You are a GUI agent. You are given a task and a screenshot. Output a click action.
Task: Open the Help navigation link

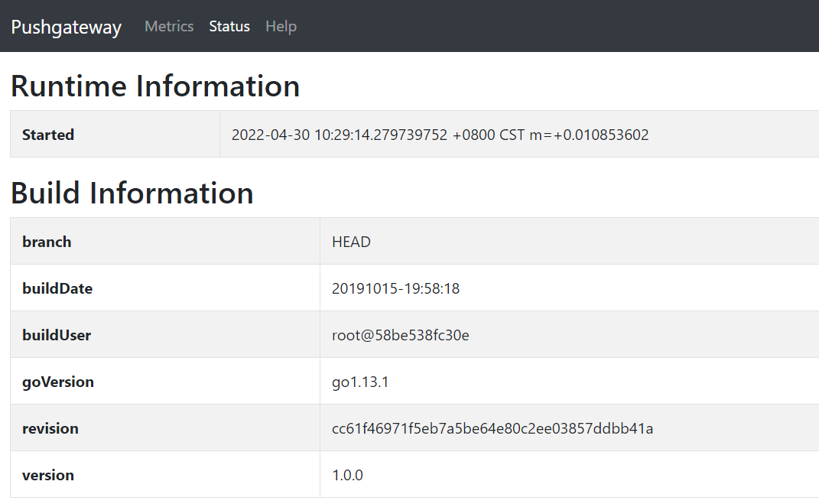281,26
